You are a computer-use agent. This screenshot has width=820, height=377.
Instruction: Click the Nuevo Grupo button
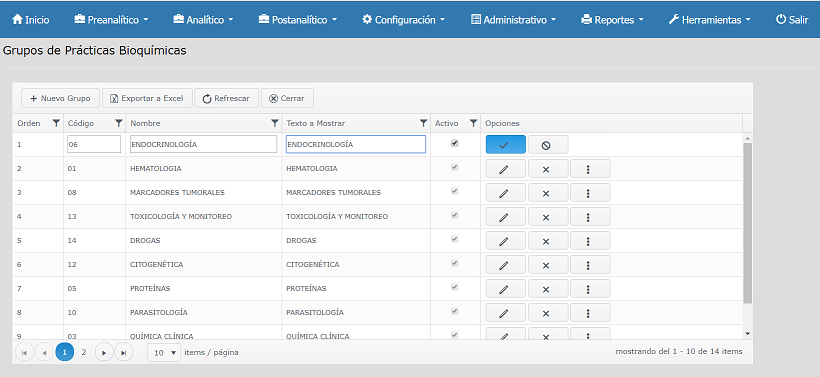coord(60,98)
